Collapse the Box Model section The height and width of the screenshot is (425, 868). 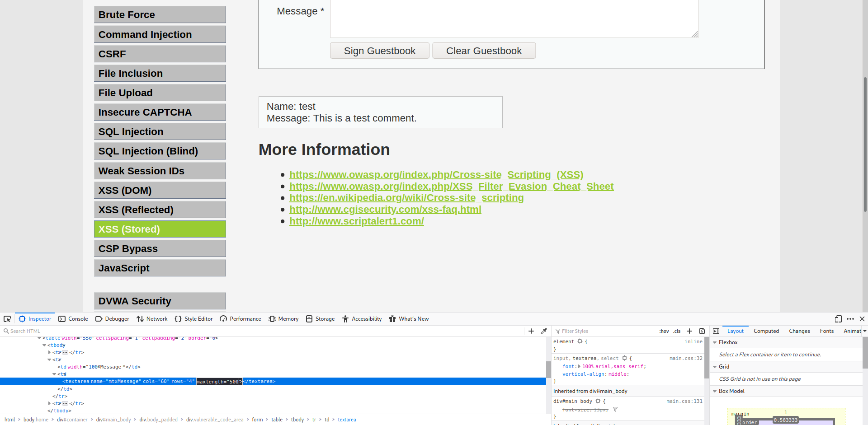click(715, 391)
